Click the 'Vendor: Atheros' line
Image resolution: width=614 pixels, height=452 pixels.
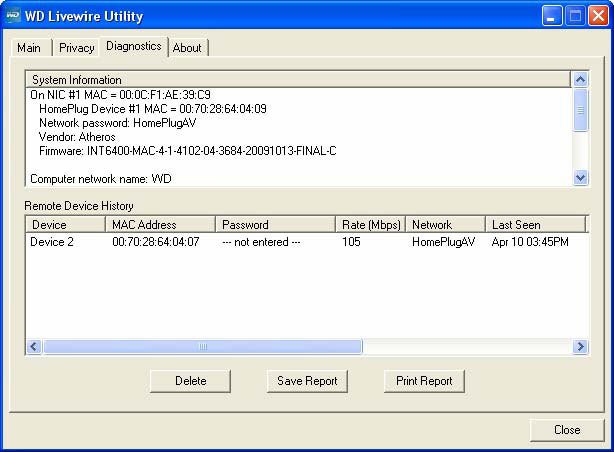77,137
